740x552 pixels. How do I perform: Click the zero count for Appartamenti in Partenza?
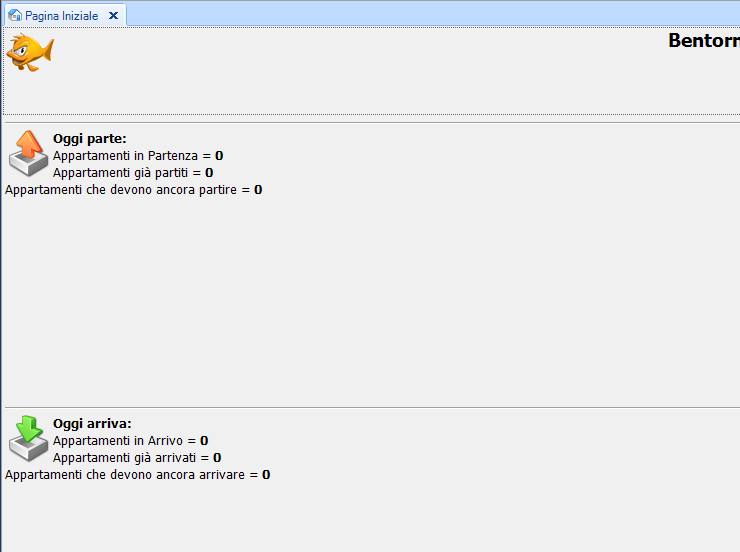219,156
